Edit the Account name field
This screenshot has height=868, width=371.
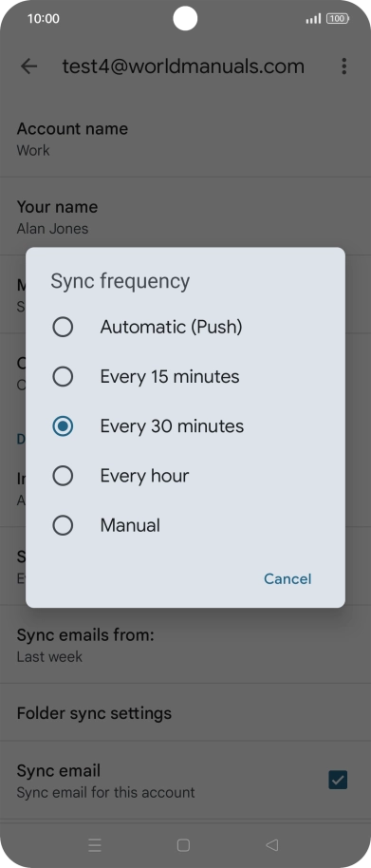[185, 139]
